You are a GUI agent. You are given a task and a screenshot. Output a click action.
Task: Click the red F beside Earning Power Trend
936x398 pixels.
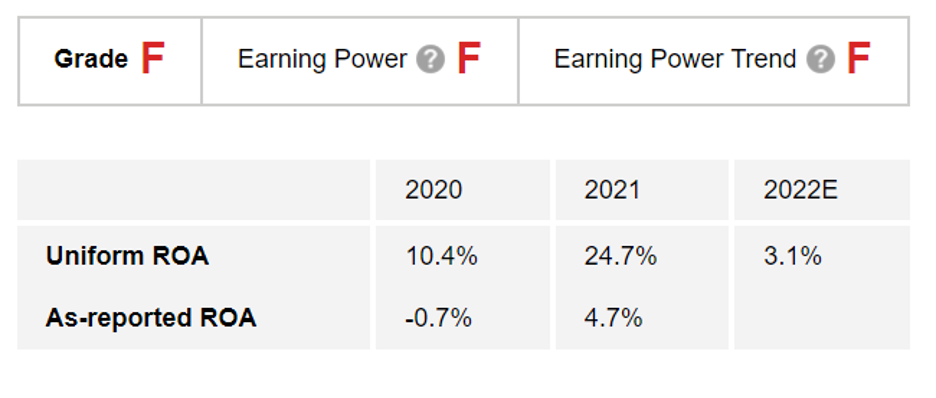[859, 58]
